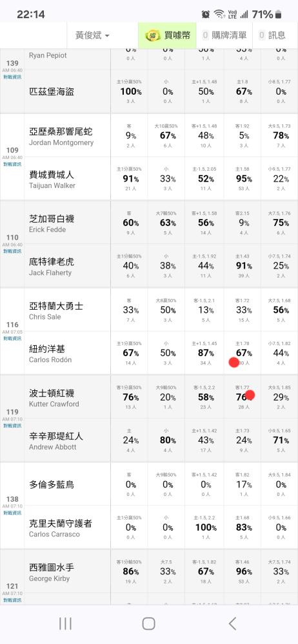Image resolution: width=298 pixels, height=644 pixels.
Task: Tap the Wi-Fi status bar icon
Action: [219, 14]
